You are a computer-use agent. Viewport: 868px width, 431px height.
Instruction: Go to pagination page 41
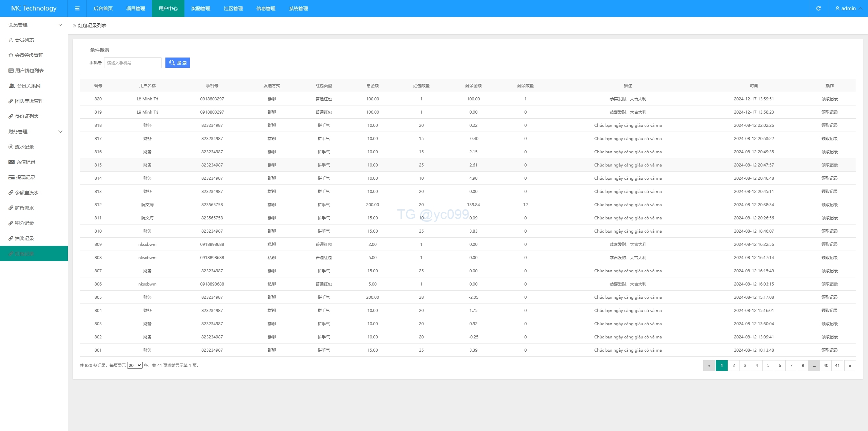pyautogui.click(x=837, y=366)
